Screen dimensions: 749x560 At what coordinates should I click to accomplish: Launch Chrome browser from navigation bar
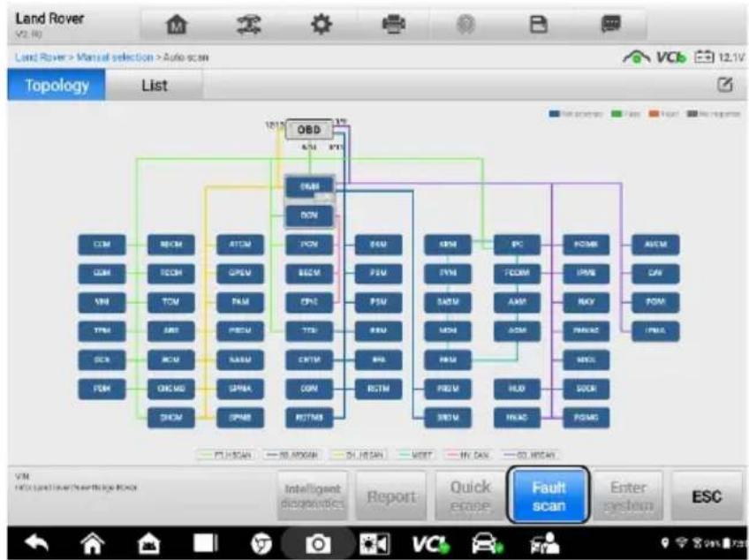pyautogui.click(x=261, y=544)
